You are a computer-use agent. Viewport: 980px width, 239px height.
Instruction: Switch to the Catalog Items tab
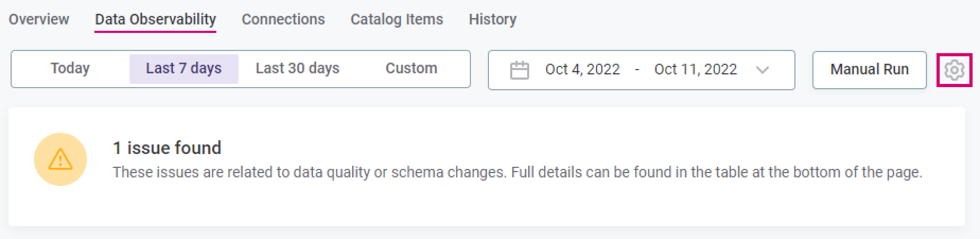pyautogui.click(x=397, y=20)
